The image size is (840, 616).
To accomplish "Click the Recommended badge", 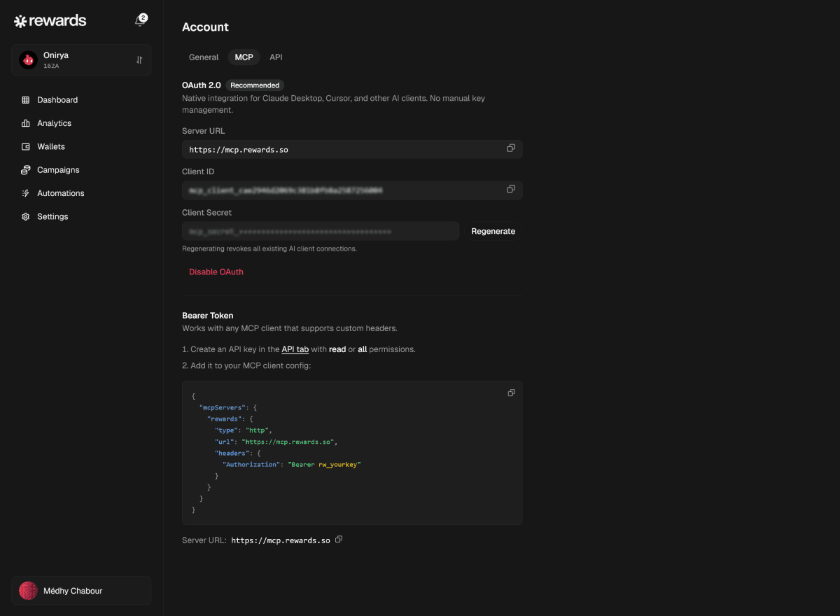I will tap(255, 85).
